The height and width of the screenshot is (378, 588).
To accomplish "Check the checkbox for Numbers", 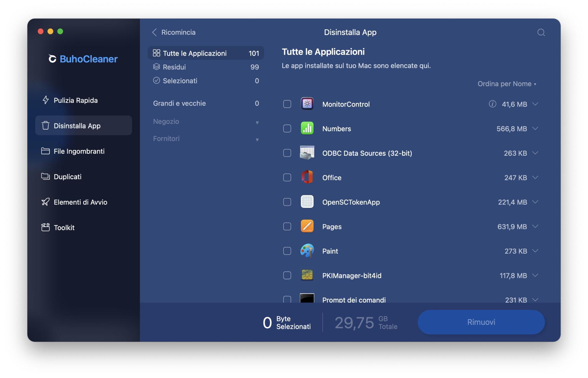I will (x=287, y=128).
